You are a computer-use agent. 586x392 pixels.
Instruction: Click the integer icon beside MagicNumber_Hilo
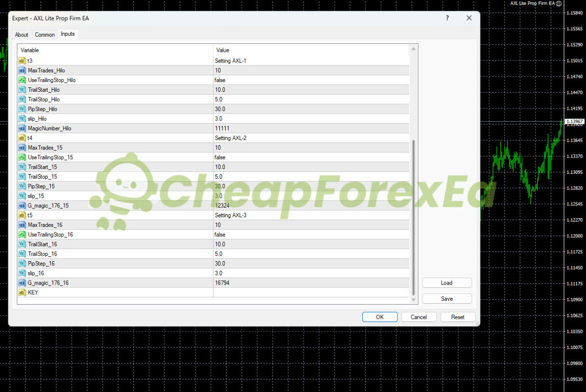tap(22, 128)
